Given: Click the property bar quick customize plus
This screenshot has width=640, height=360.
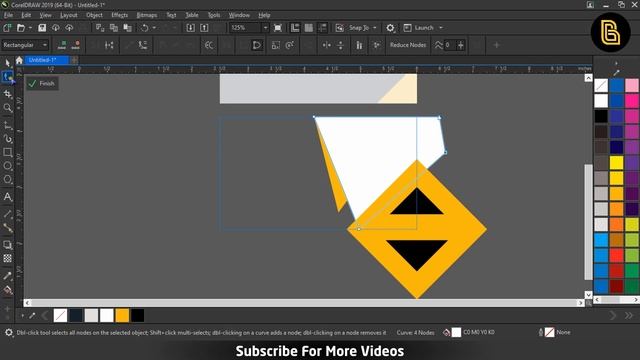Looking at the screenshot, I should point(497,45).
